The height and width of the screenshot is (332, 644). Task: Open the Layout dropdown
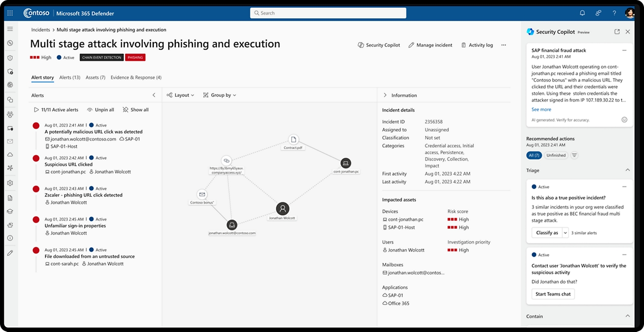180,95
